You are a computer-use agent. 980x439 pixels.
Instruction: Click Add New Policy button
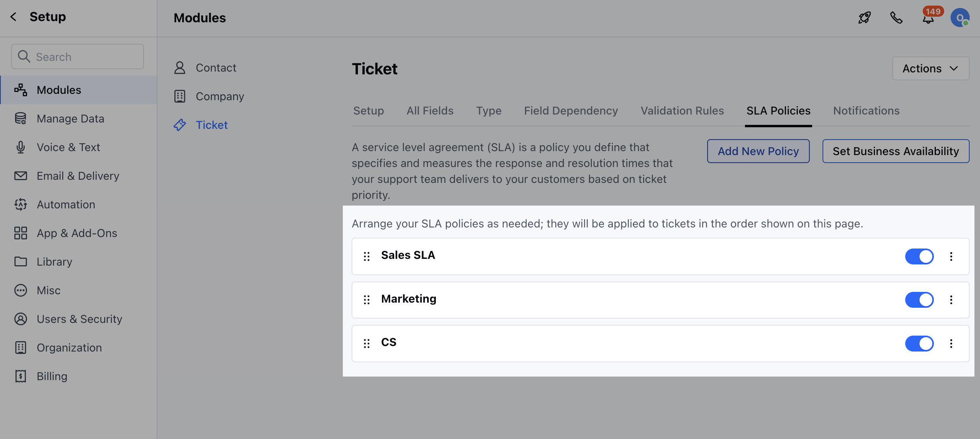tap(758, 151)
